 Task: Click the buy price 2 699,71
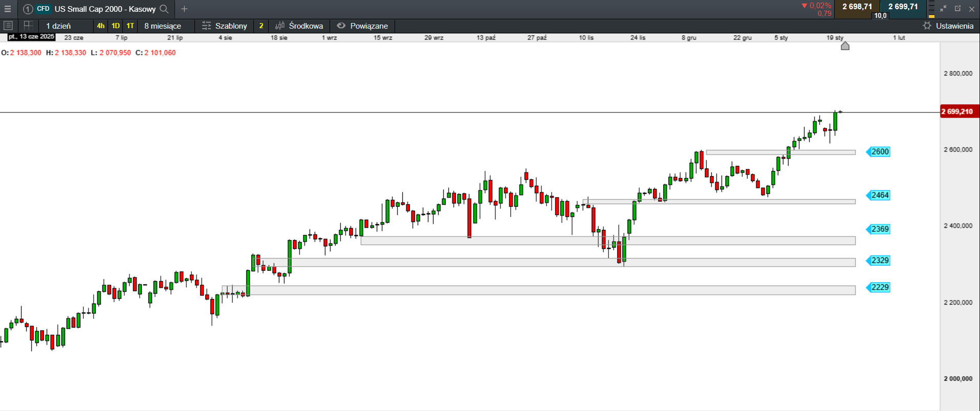[x=903, y=7]
